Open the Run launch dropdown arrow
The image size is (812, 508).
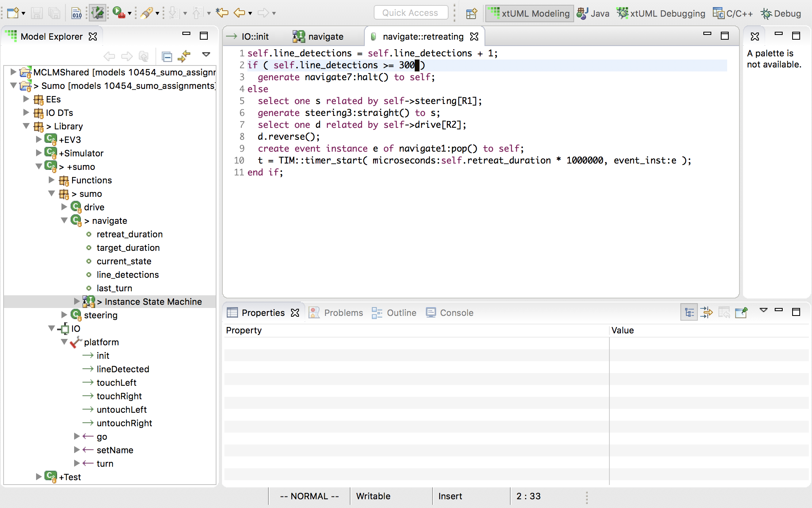pyautogui.click(x=130, y=14)
